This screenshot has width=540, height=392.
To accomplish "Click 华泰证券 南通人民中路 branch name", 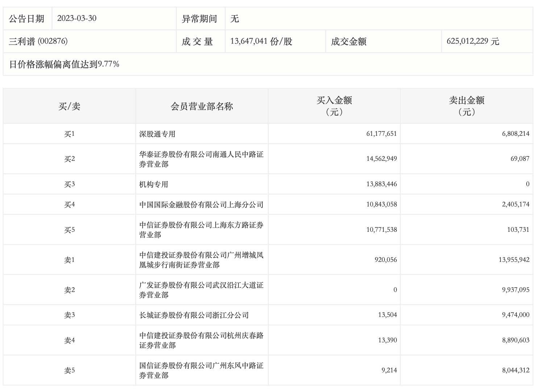I will 201,159.
